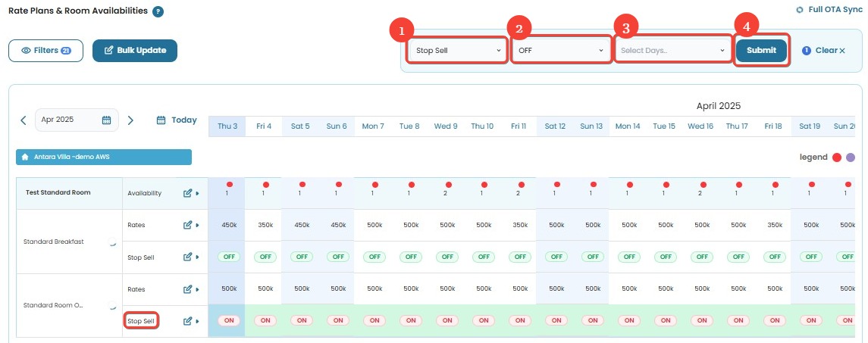Open the Filters panel
868x343 pixels.
click(x=46, y=50)
